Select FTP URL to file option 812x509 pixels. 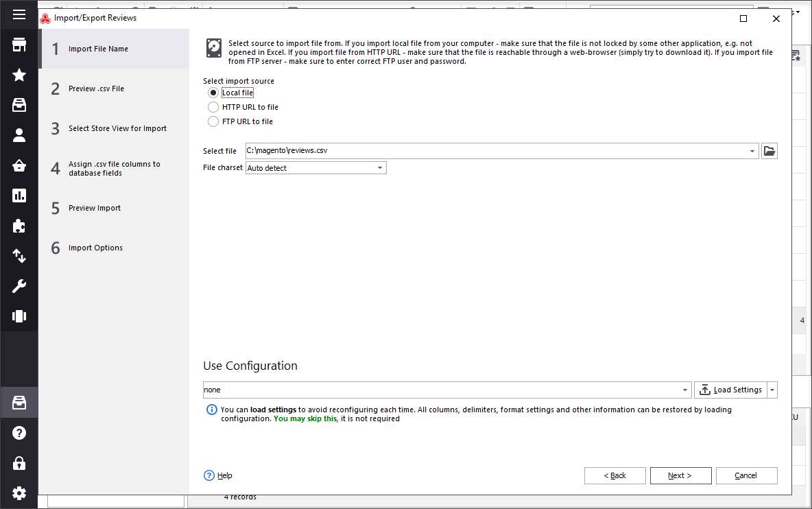[x=213, y=121]
